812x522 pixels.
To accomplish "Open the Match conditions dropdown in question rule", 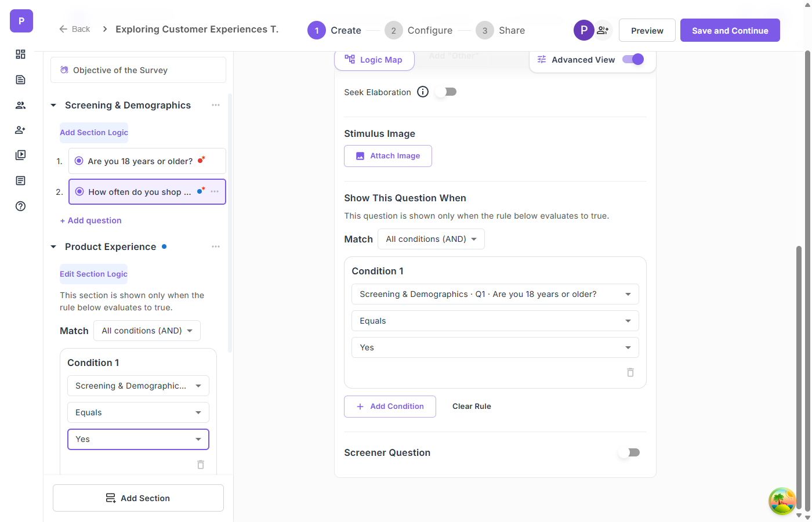I will [431, 240].
